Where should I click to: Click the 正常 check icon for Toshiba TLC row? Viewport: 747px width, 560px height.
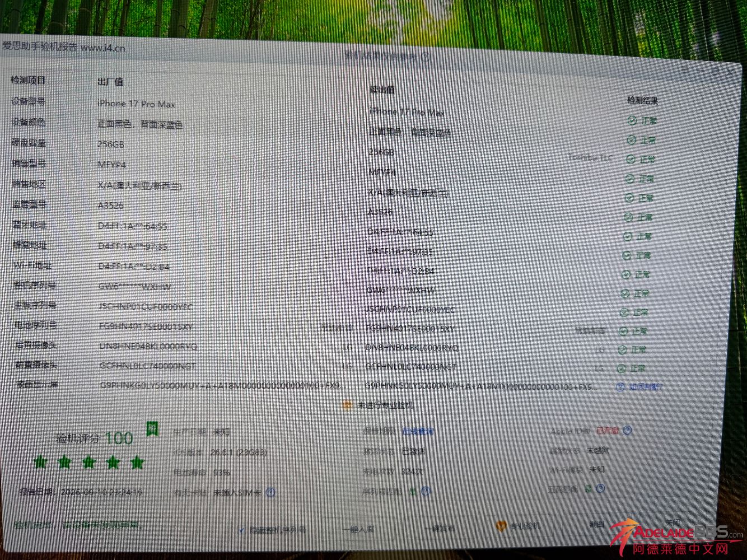pos(631,160)
